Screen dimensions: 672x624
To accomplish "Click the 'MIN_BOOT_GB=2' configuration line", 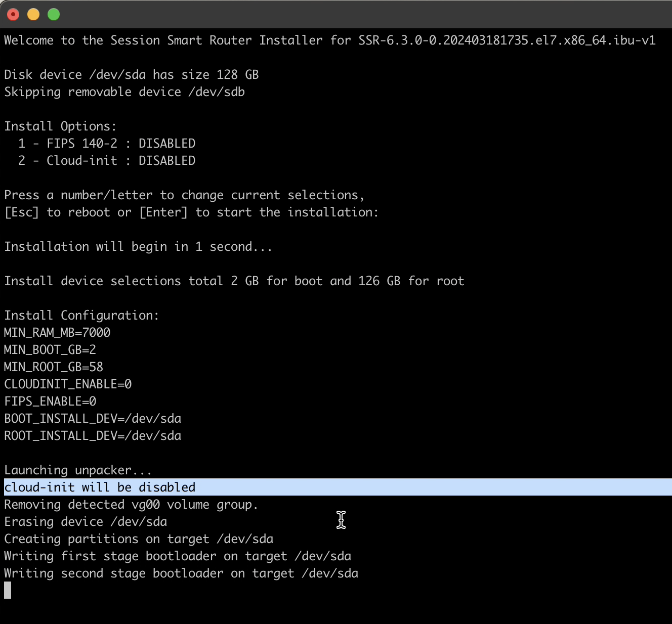I will click(50, 350).
